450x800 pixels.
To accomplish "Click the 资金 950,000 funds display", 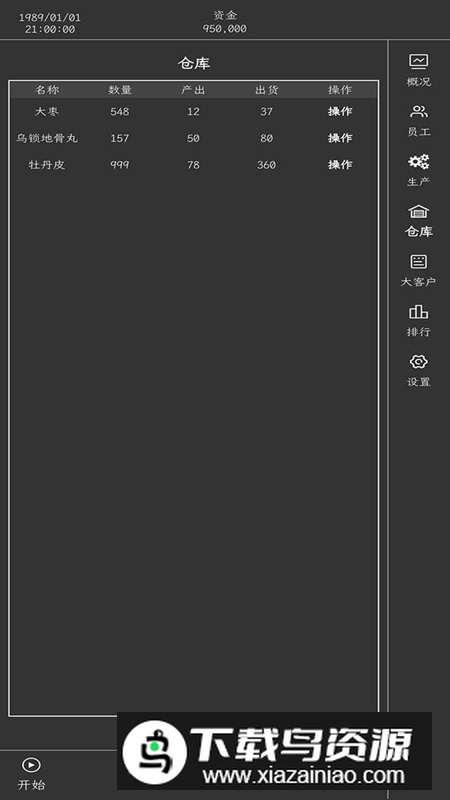I will pos(224,22).
